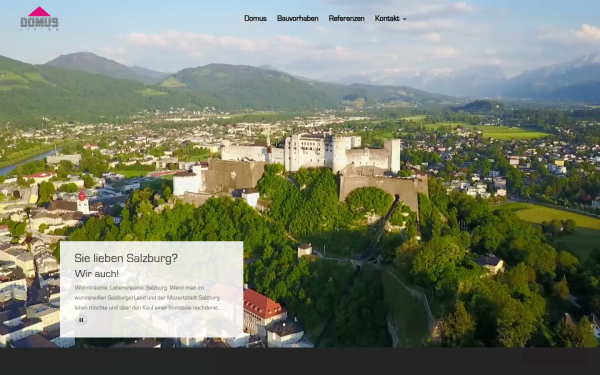Expand the Kontakt dropdown arrow
This screenshot has width=600, height=375.
pos(404,19)
